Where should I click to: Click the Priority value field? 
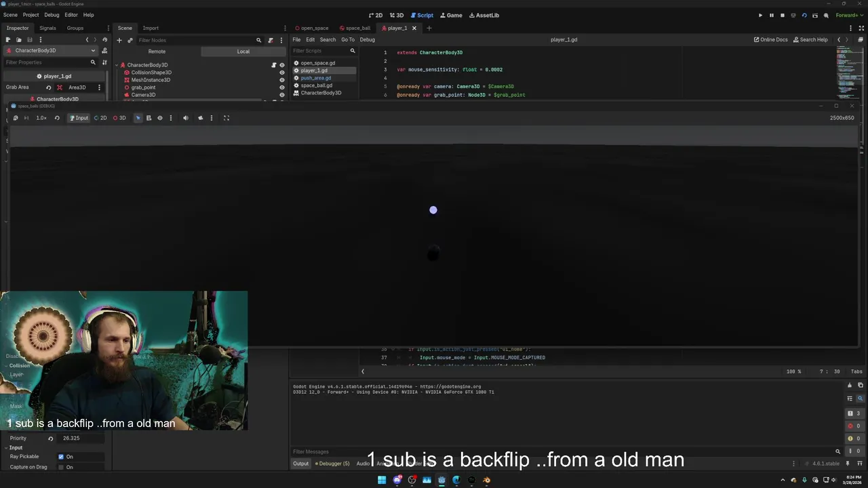80,438
